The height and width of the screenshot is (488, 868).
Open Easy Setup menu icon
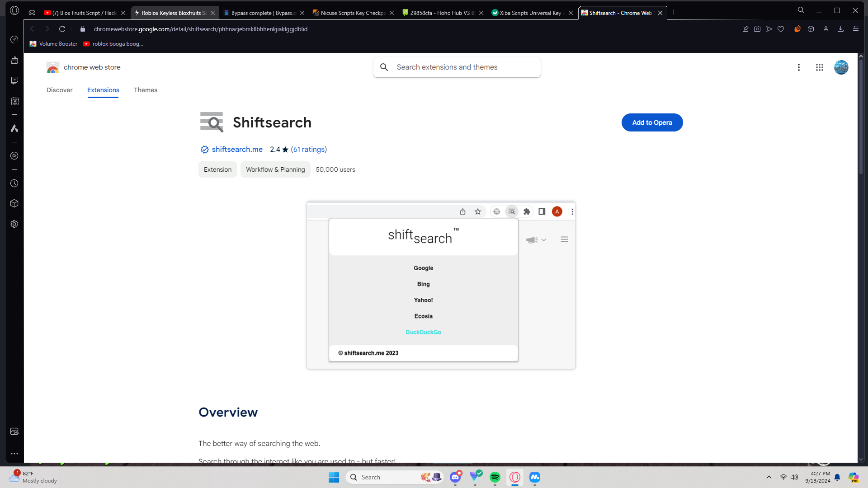click(856, 29)
